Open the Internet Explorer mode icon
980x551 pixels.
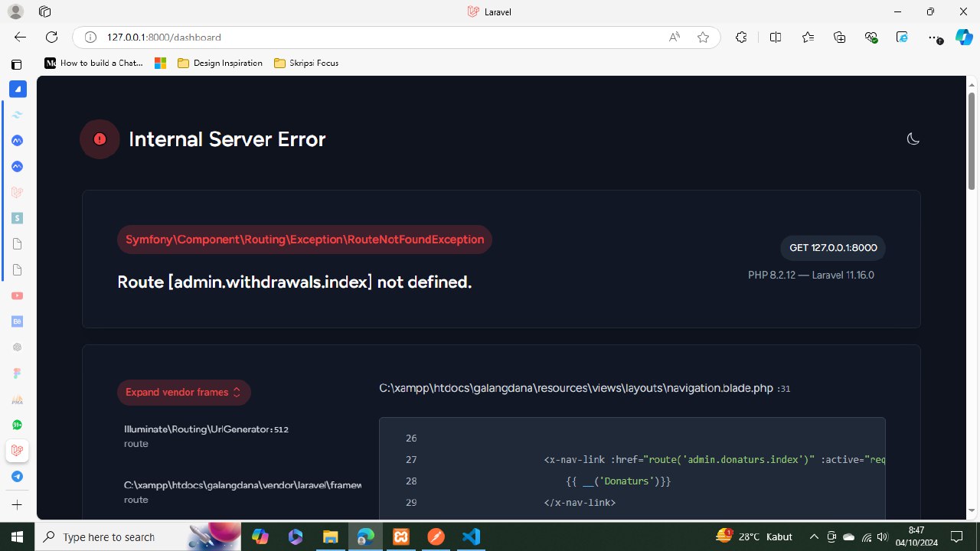[902, 37]
